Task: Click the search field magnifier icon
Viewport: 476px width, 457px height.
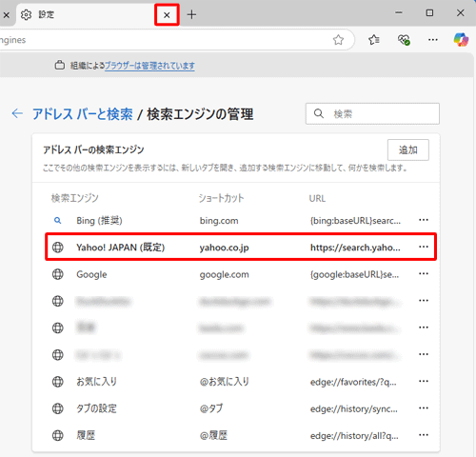Action: [319, 113]
